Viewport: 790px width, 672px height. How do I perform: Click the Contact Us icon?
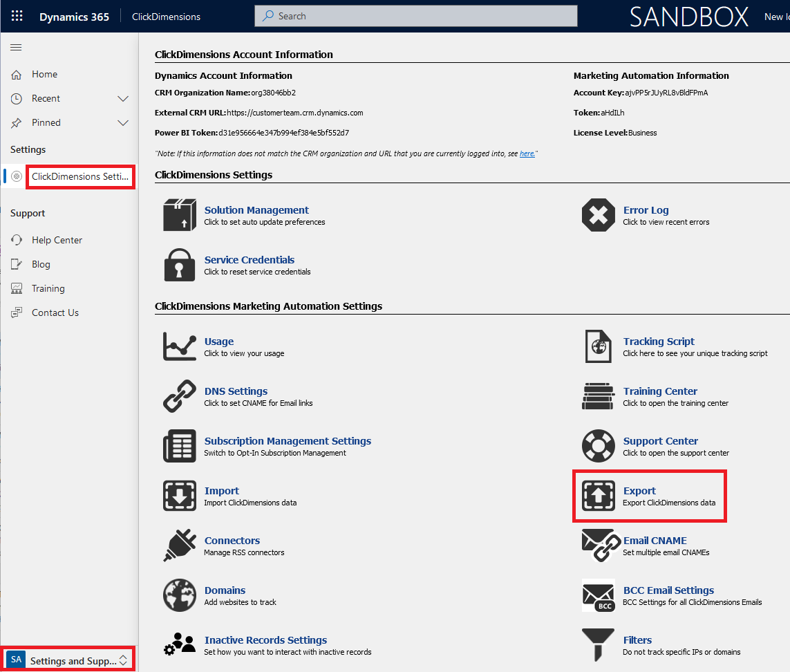(17, 312)
